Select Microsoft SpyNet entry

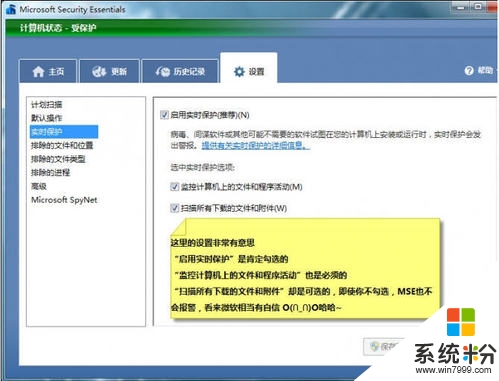(x=64, y=200)
